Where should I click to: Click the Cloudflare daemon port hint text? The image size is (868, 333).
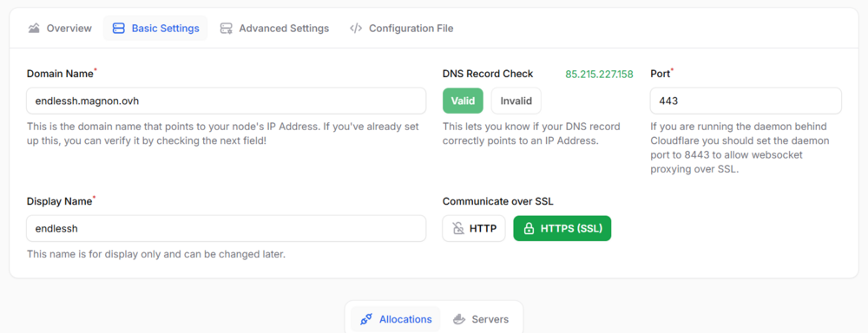pos(740,148)
